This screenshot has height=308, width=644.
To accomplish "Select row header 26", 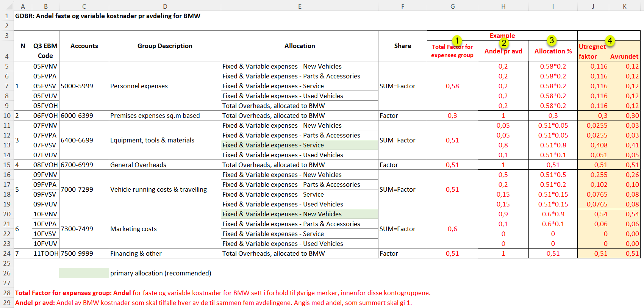I will [7, 273].
